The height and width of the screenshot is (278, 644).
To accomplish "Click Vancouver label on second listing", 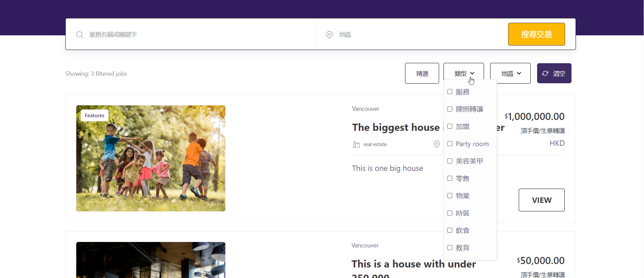I will (365, 245).
